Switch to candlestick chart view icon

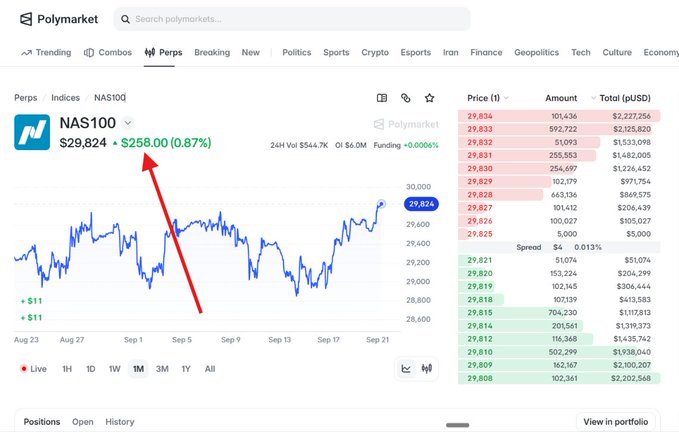pos(427,369)
